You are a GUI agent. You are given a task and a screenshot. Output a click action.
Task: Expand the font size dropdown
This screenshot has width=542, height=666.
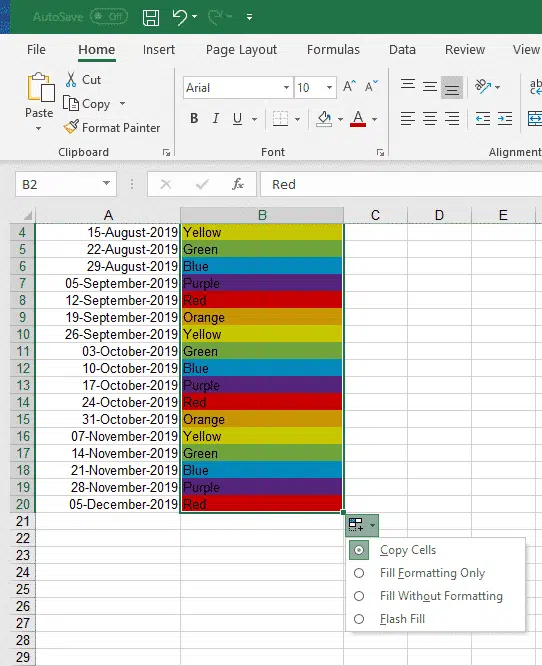click(329, 87)
